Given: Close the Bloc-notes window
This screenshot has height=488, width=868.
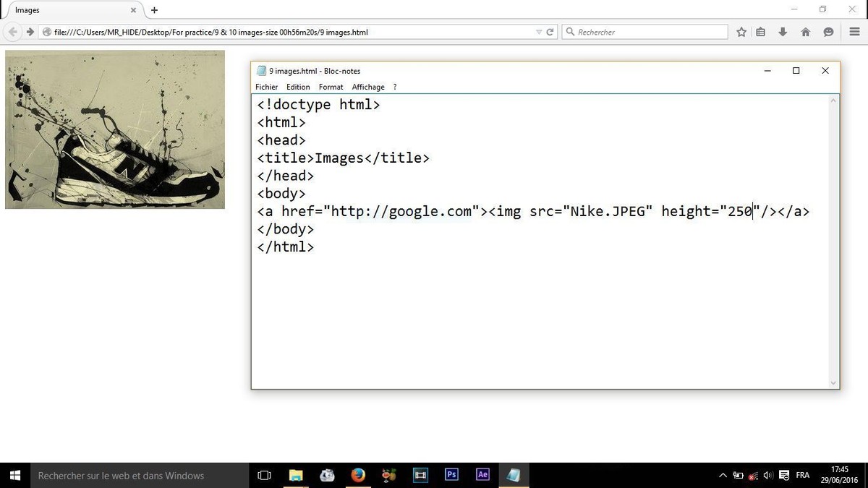Looking at the screenshot, I should 825,71.
